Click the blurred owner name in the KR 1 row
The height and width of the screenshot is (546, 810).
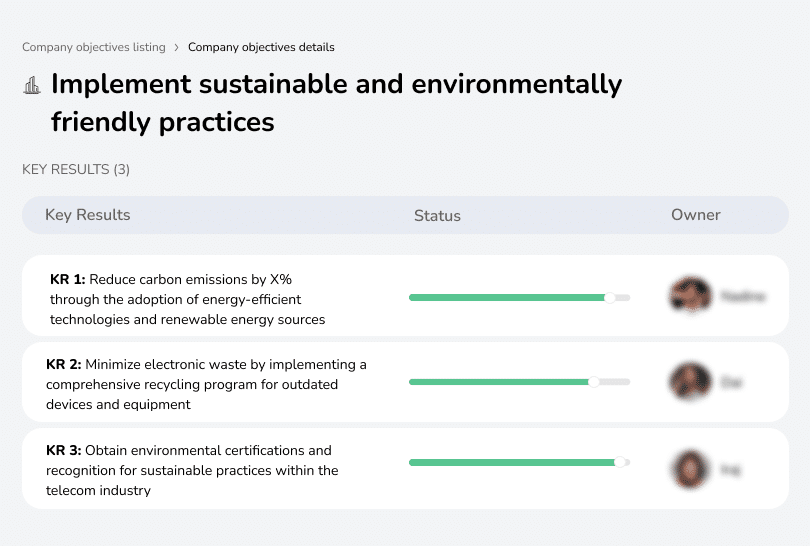(x=743, y=296)
